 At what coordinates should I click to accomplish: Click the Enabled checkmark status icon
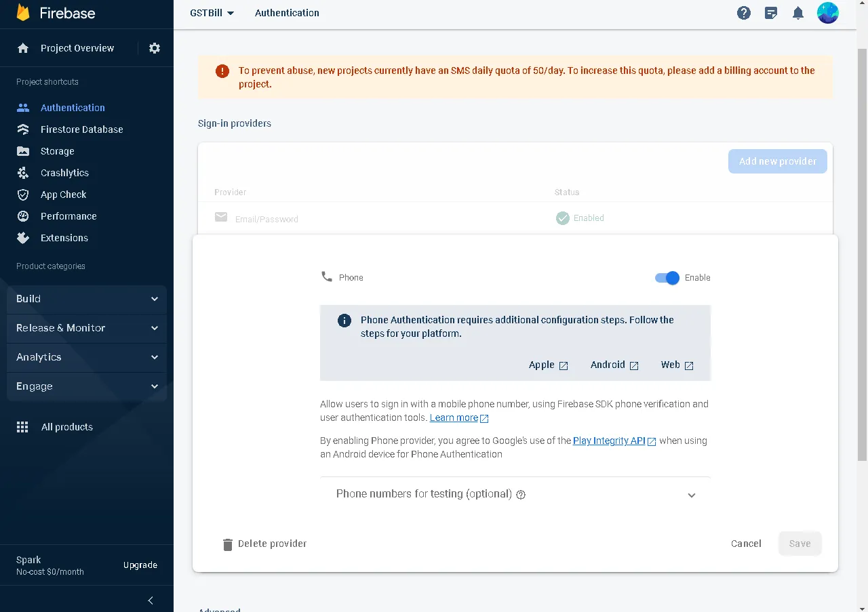[x=563, y=218]
